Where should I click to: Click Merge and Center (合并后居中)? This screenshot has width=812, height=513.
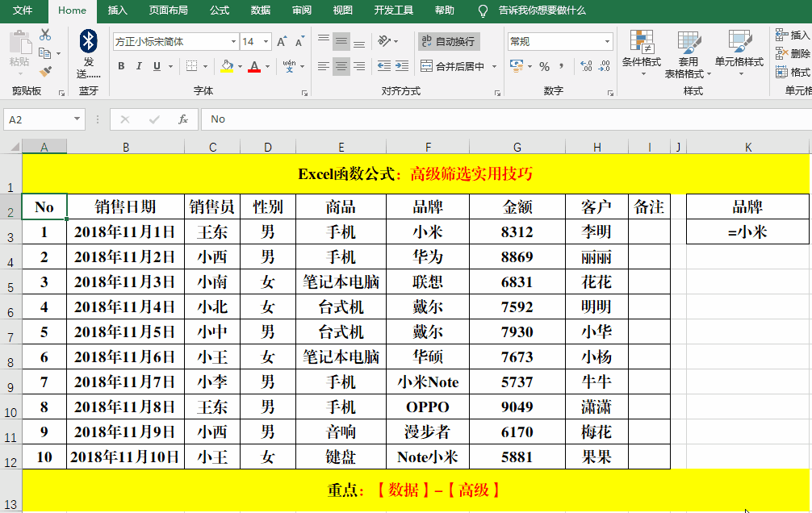point(454,66)
